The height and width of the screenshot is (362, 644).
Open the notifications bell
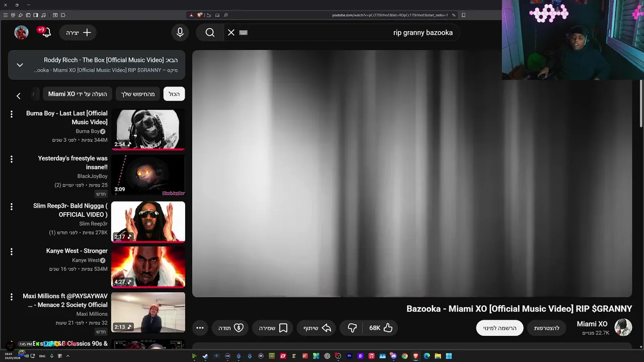pos(45,32)
